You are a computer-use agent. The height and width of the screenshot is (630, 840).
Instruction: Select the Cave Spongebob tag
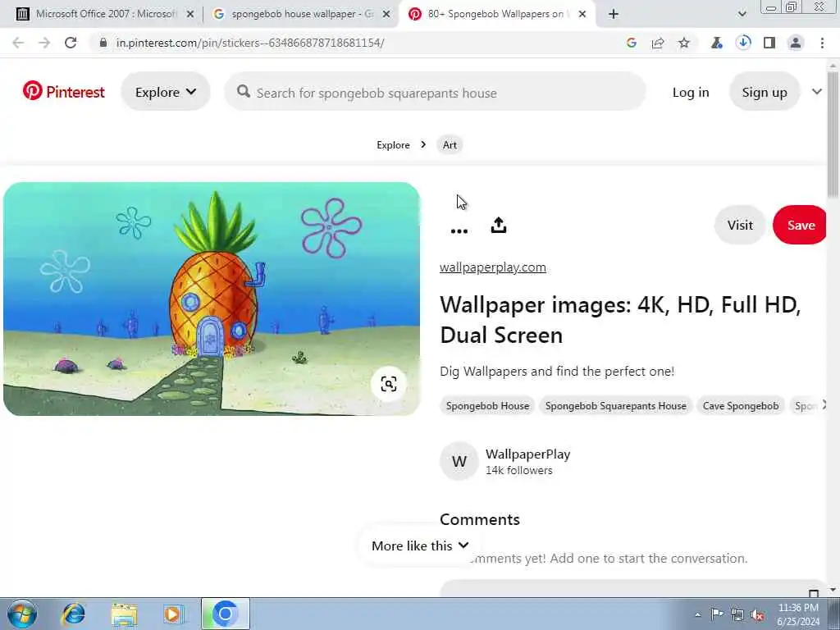(741, 406)
